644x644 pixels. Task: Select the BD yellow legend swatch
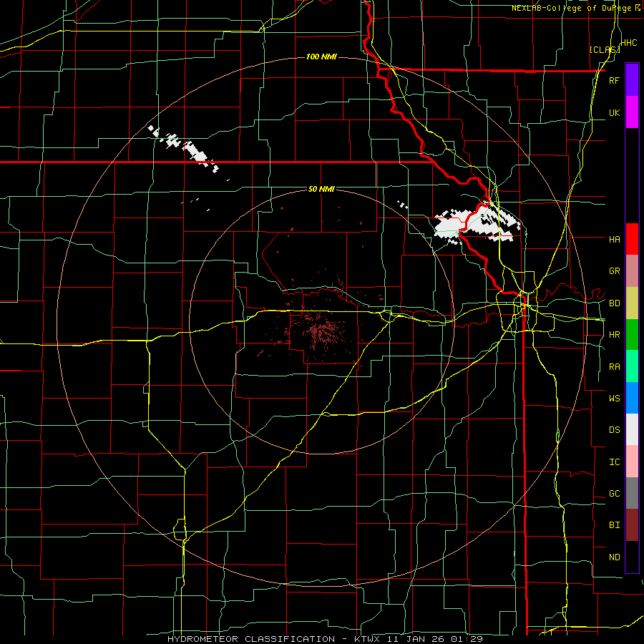632,303
